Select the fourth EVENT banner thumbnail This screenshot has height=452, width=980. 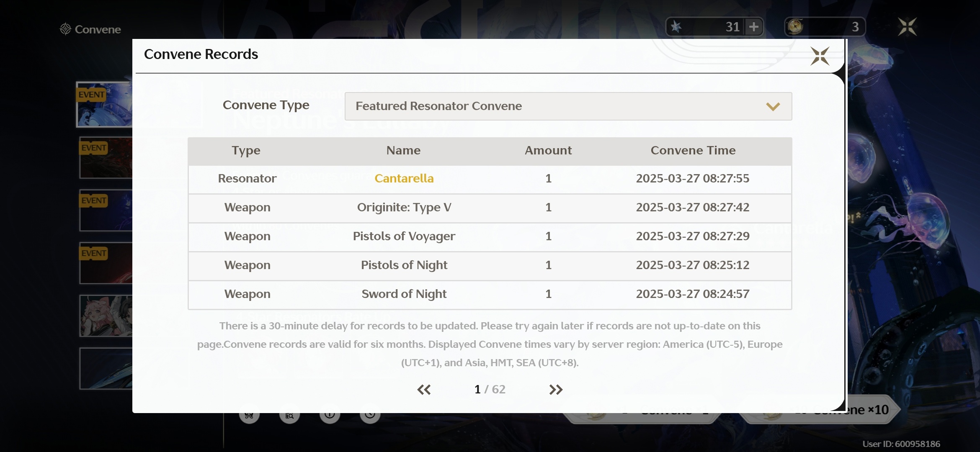pyautogui.click(x=106, y=263)
